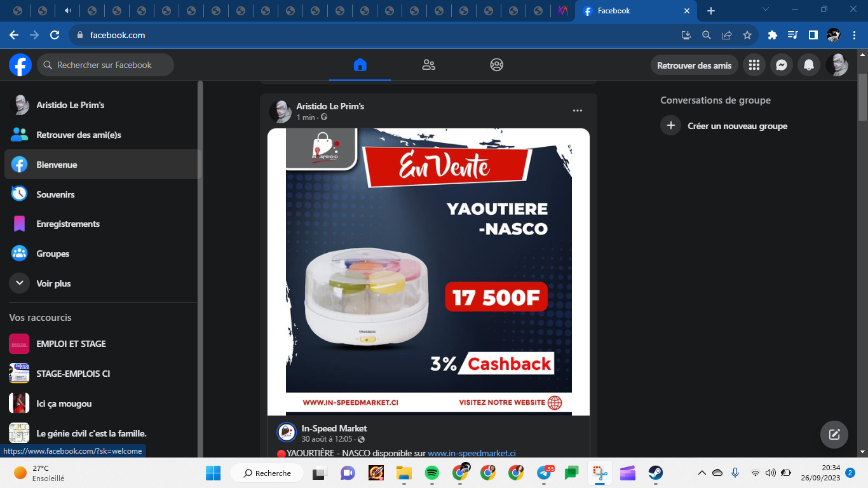This screenshot has width=868, height=488.
Task: Click the Facebook logo in header
Action: click(20, 65)
